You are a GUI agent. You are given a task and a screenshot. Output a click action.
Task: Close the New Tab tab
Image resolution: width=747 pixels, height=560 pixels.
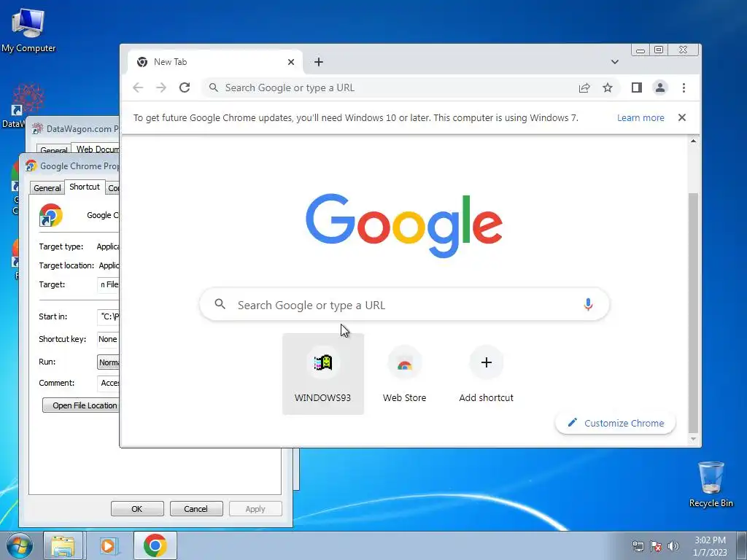(x=291, y=62)
